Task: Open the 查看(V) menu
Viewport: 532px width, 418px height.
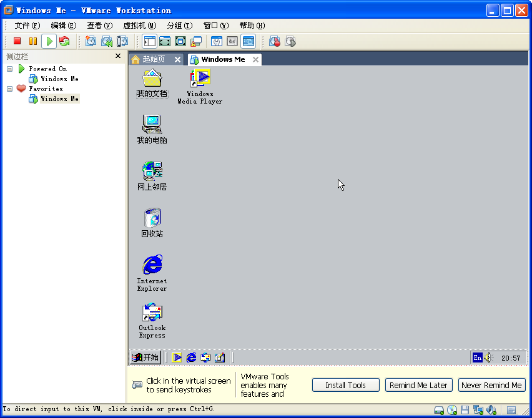Action: click(99, 26)
